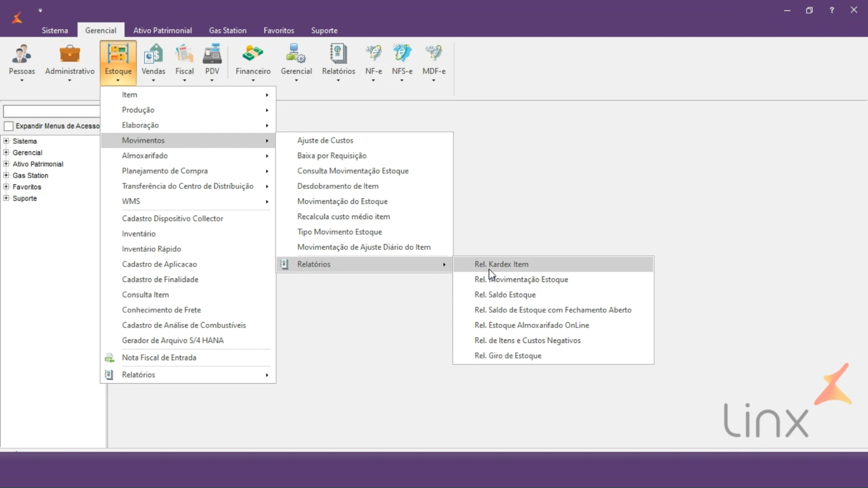This screenshot has width=868, height=488.
Task: Expand the Ativo Patrimonial tree node
Action: click(x=6, y=164)
